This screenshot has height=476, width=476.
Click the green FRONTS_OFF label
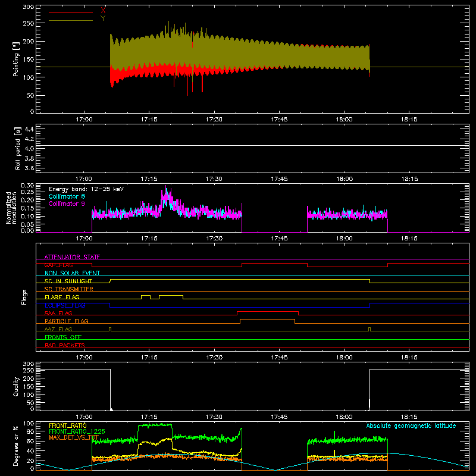click(63, 337)
